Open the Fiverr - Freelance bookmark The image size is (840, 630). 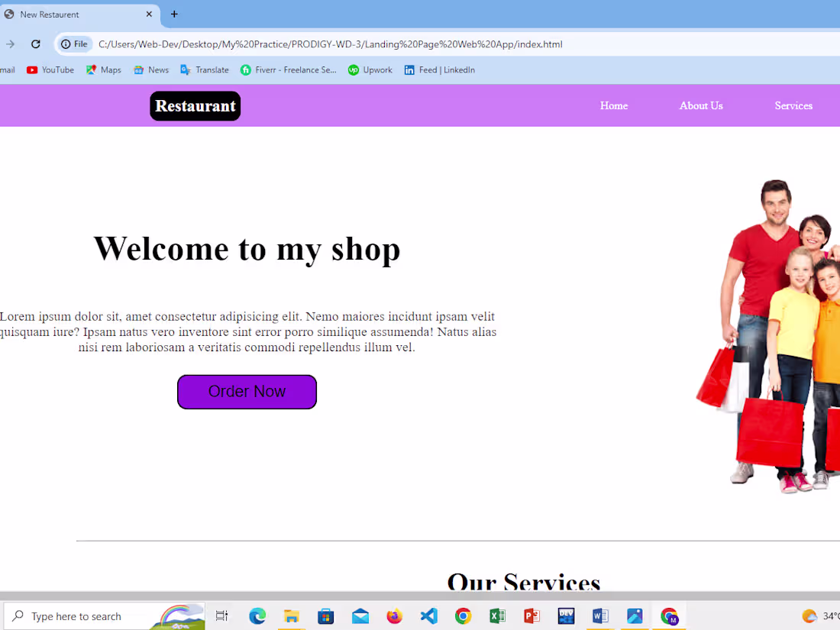[x=288, y=69]
